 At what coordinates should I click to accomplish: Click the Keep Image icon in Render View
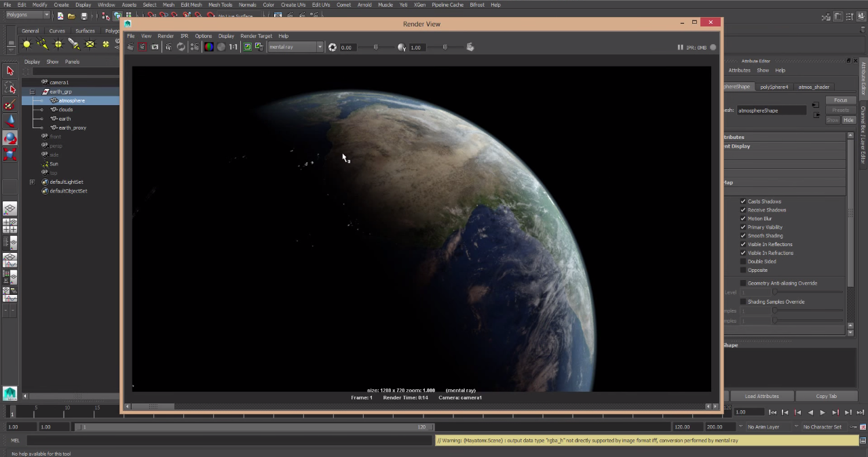(x=248, y=47)
